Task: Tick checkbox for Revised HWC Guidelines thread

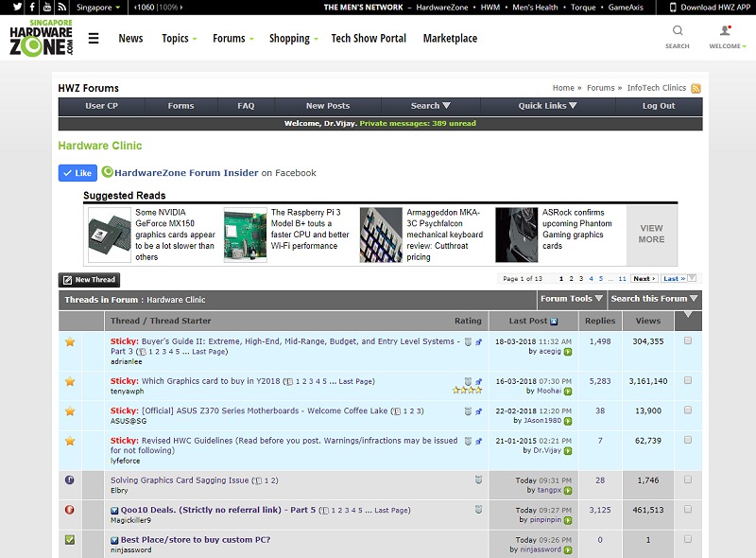Action: pyautogui.click(x=688, y=440)
